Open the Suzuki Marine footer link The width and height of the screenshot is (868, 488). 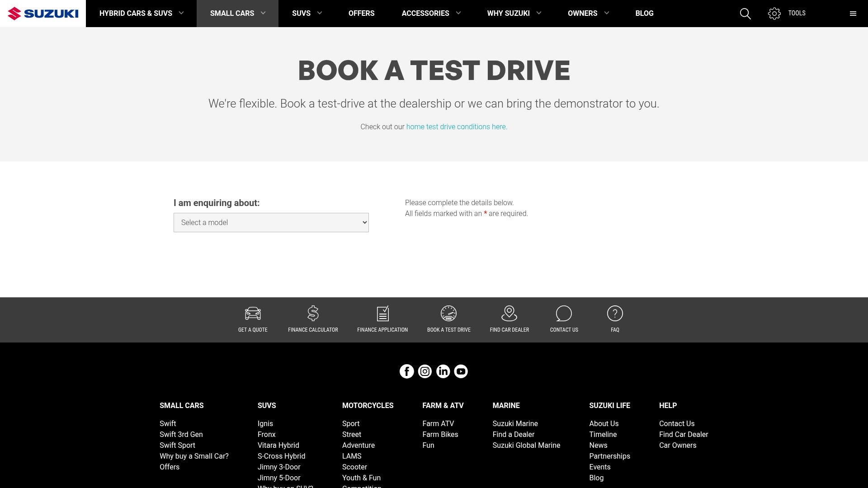click(515, 424)
